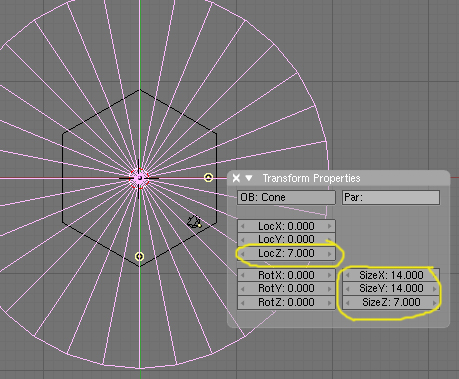Screen dimensions: 459x379
Task: Click the LocZ 7.000 value field
Action: pos(286,253)
